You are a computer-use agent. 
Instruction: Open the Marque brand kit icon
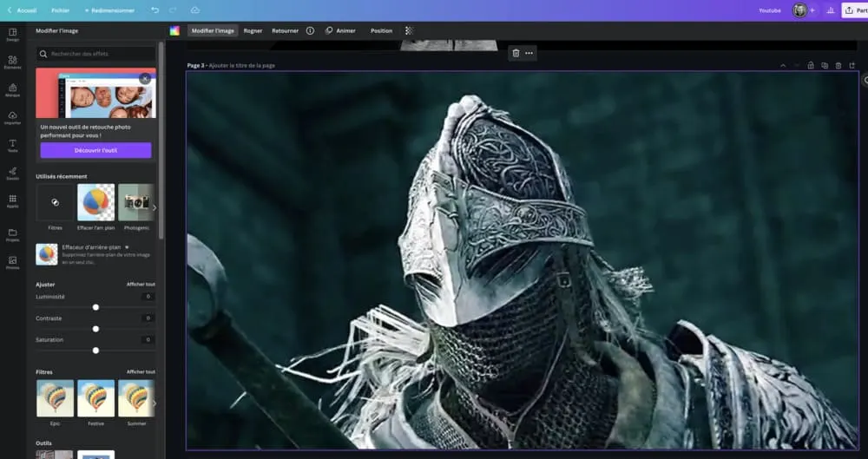point(13,90)
